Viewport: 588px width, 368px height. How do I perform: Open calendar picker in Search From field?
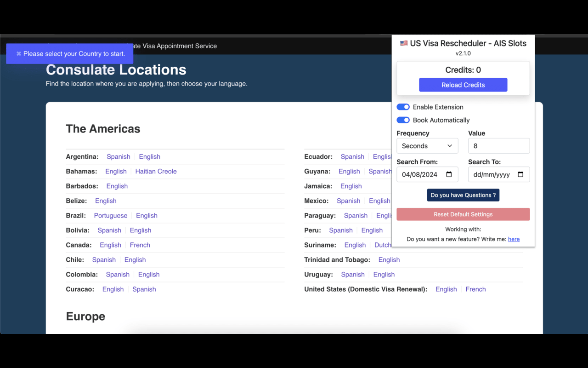pos(449,174)
